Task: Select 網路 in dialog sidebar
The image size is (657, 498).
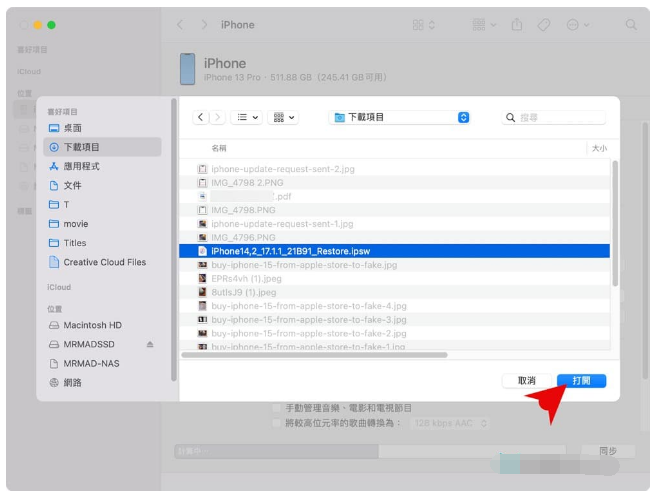Action: pos(102,382)
